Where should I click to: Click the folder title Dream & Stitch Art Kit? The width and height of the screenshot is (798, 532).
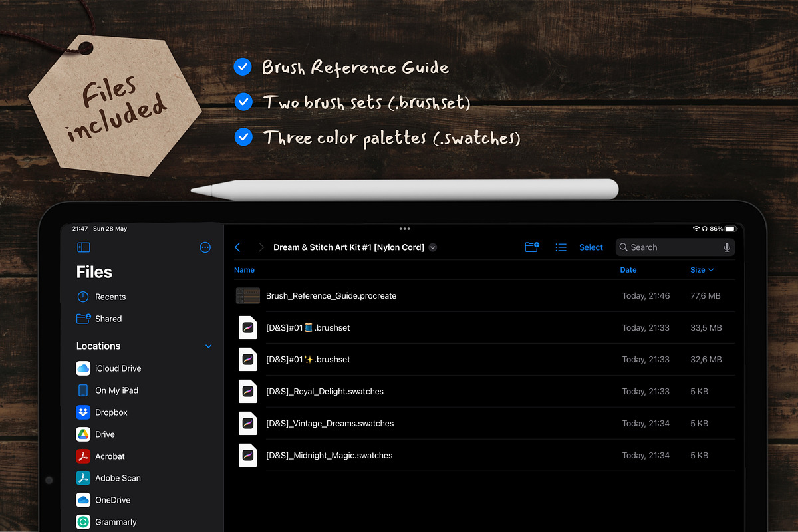coord(348,247)
